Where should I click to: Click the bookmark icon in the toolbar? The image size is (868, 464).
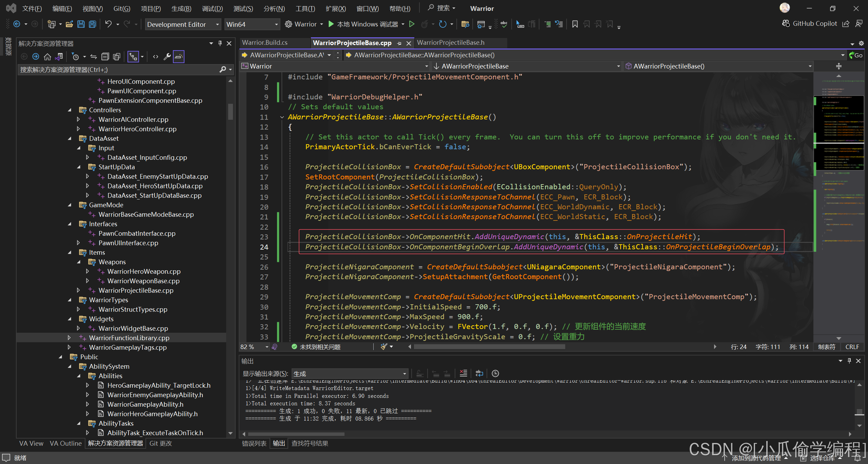[x=575, y=24]
